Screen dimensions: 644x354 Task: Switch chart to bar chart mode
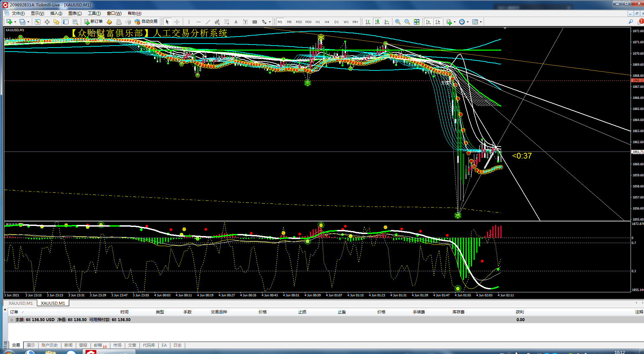coord(368,22)
